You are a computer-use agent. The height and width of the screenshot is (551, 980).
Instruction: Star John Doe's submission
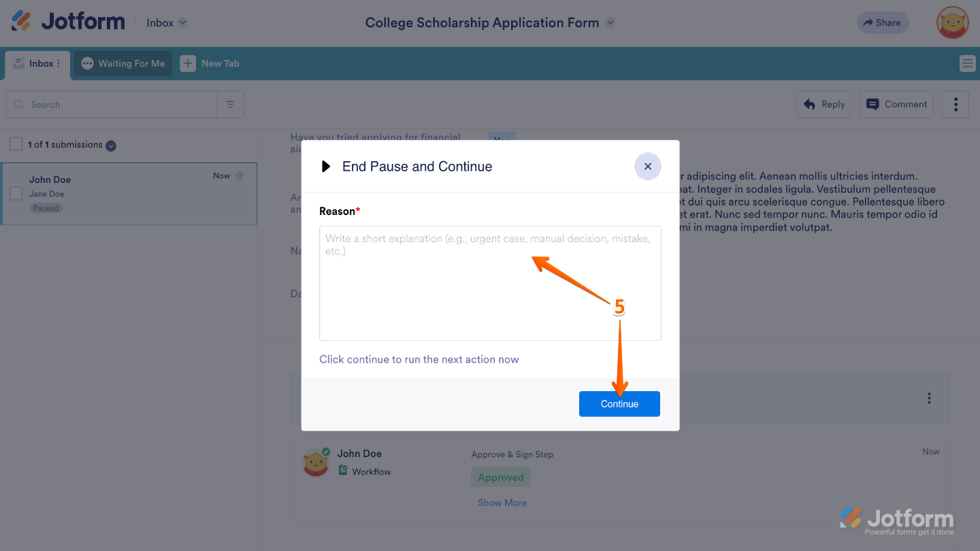[240, 175]
